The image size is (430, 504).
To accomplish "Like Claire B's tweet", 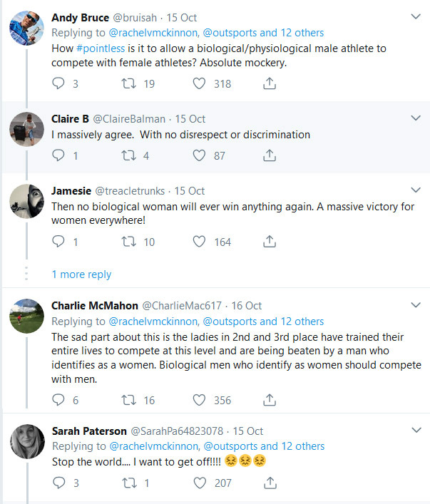I will pos(200,155).
